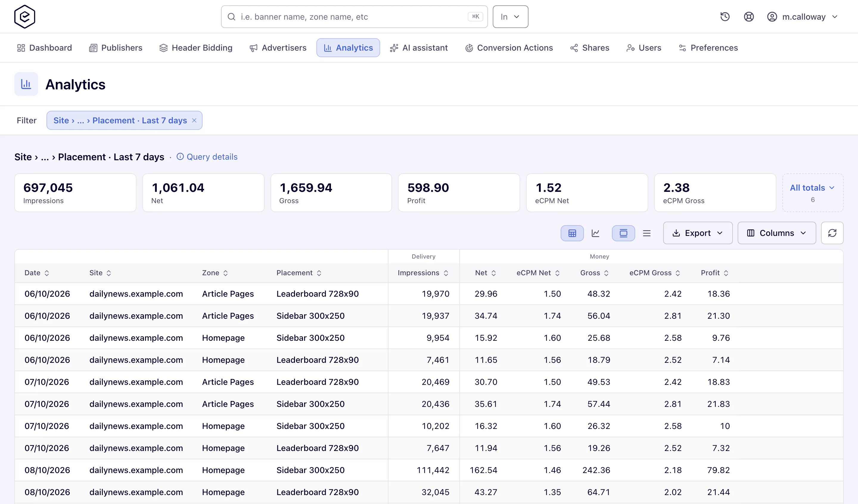Sort by Profit column

click(726, 273)
